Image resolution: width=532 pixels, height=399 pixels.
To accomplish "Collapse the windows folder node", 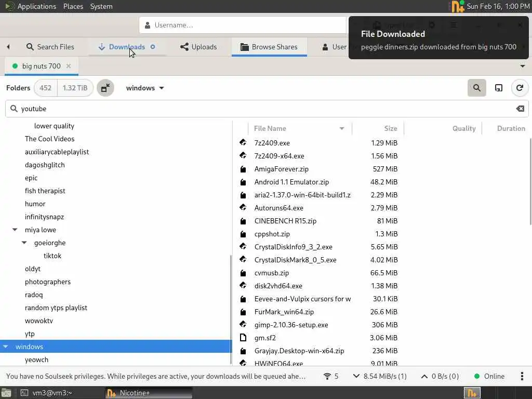I will (6, 347).
